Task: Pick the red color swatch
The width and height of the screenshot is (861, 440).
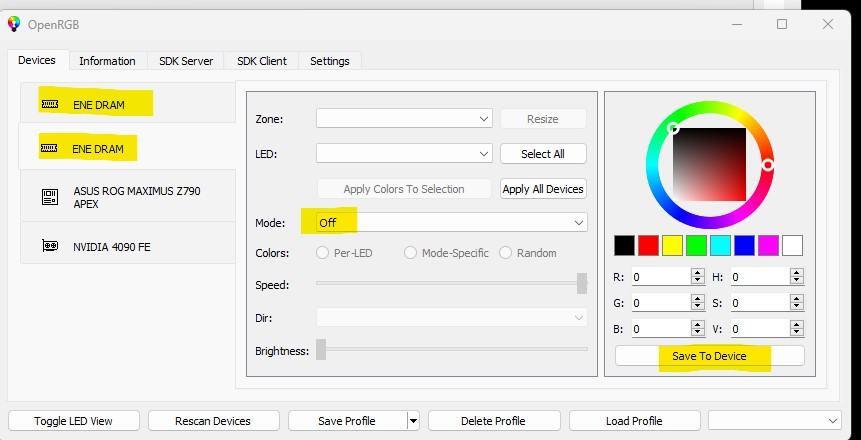Action: [648, 246]
